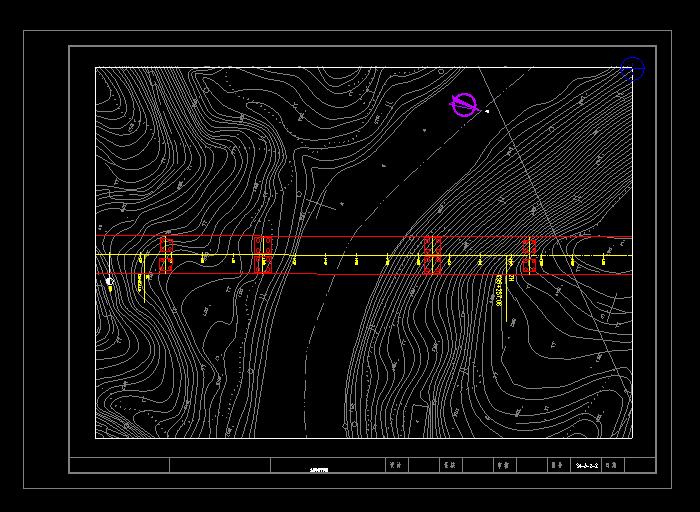The image size is (700, 512).
Task: Select the leftmost red hatched structure block
Action: 166,255
